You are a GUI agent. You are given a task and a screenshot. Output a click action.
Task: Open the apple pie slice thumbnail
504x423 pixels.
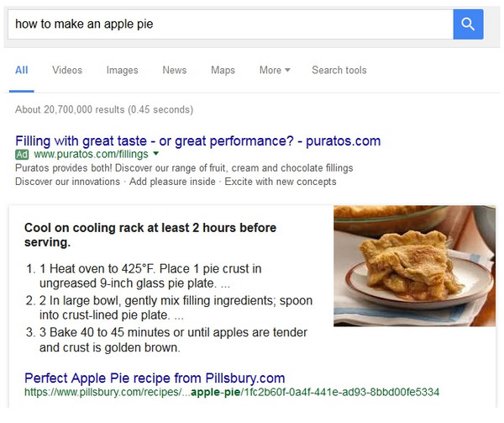coord(414,266)
